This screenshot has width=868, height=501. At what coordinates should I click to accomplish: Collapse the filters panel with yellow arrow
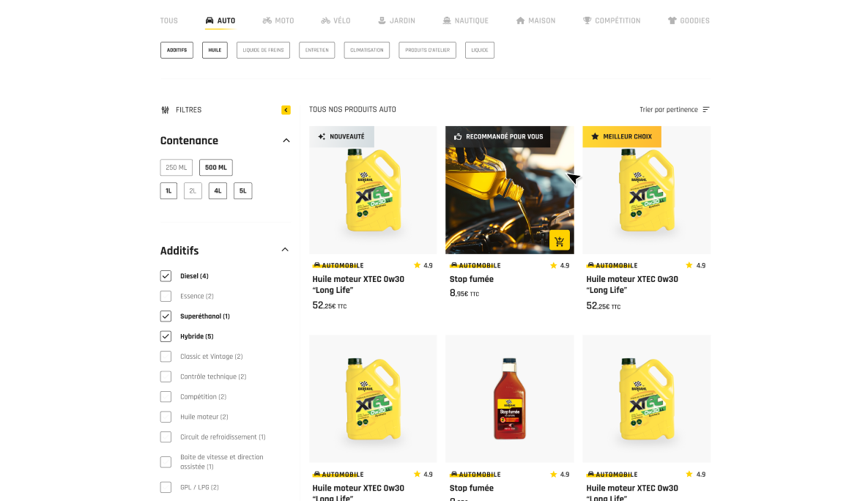(x=286, y=110)
